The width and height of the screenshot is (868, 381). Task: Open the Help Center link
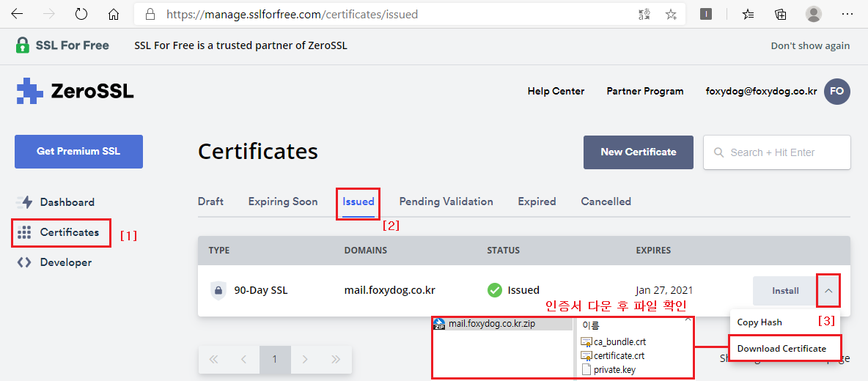(x=556, y=92)
